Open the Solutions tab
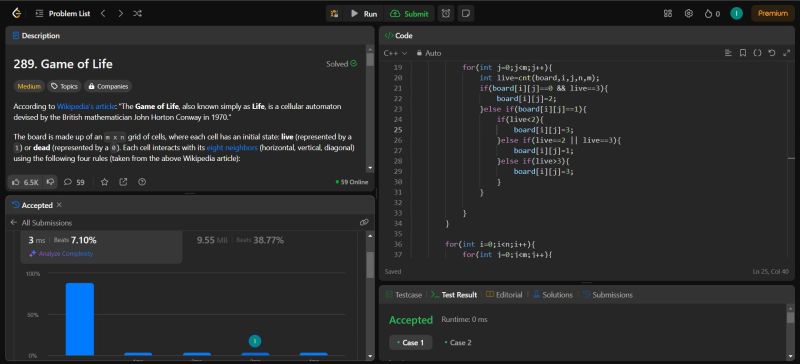The height and width of the screenshot is (364, 800). click(553, 295)
